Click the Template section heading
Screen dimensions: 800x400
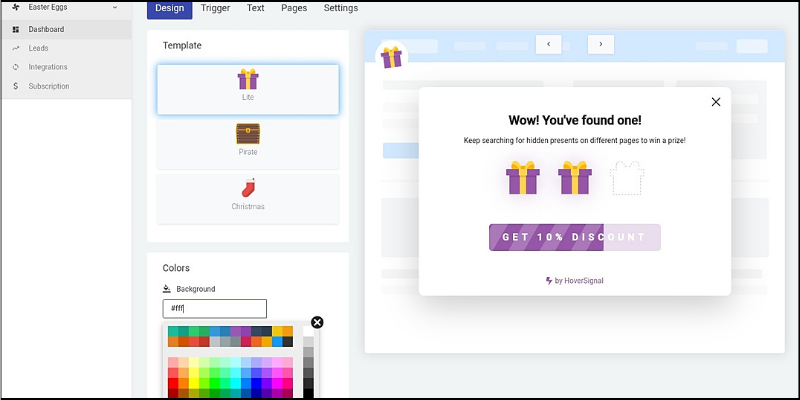(x=182, y=45)
